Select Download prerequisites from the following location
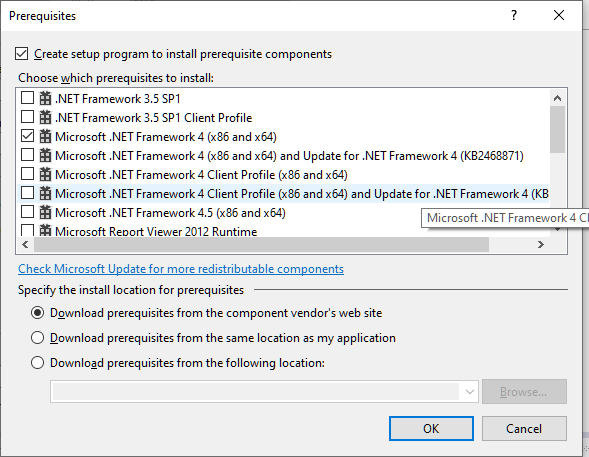 (37, 363)
